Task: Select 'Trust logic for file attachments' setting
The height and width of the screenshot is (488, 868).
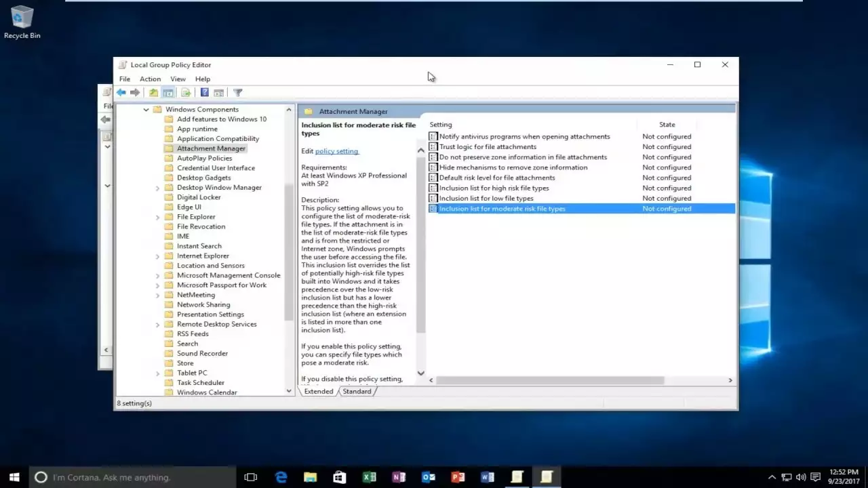Action: pyautogui.click(x=488, y=147)
